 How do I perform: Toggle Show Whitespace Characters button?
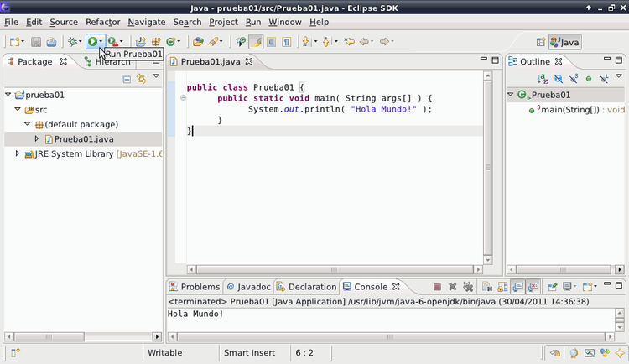[x=287, y=42]
